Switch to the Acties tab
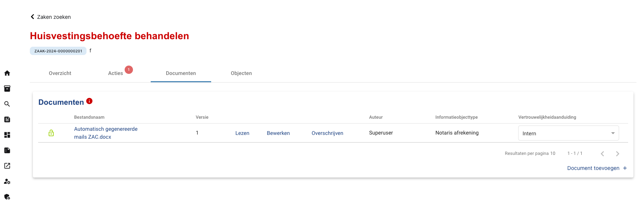Viewport: 644px width, 205px height. 116,73
